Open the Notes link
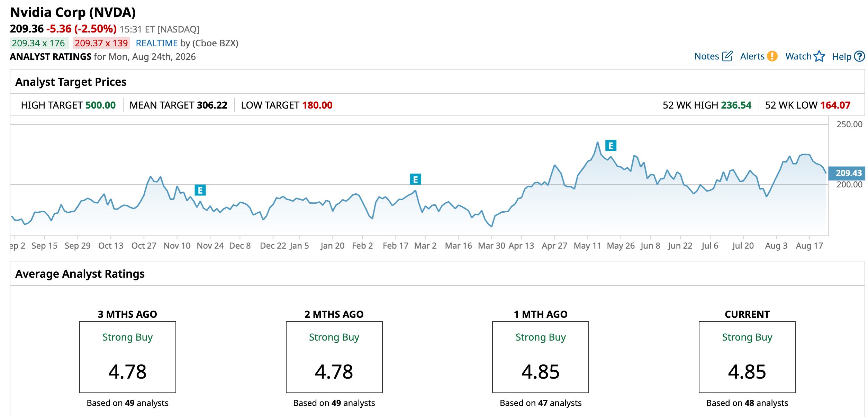868x417 pixels. (707, 56)
